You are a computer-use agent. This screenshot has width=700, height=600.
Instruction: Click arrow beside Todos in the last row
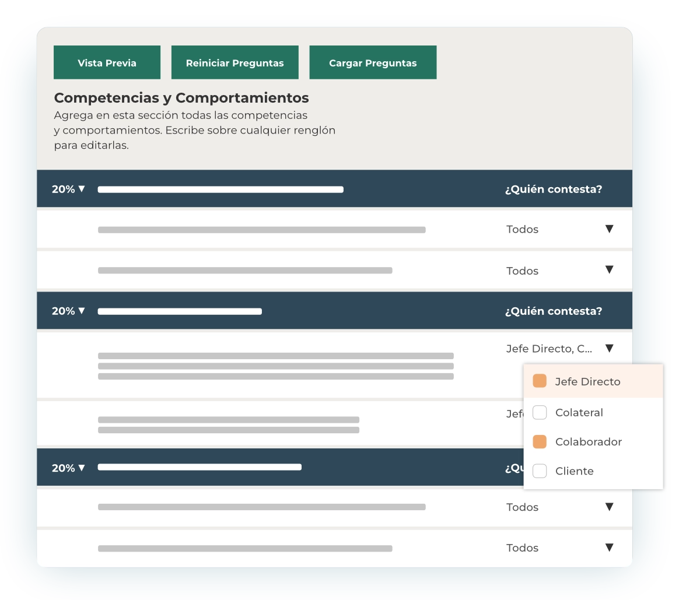[x=609, y=548]
